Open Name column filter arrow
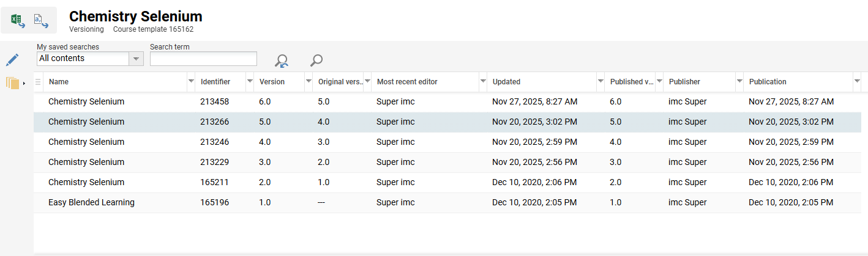The width and height of the screenshot is (868, 256). (x=190, y=82)
